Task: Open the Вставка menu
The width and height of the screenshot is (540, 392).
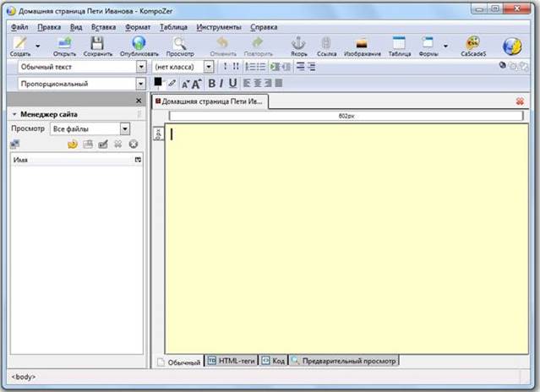Action: (x=103, y=27)
